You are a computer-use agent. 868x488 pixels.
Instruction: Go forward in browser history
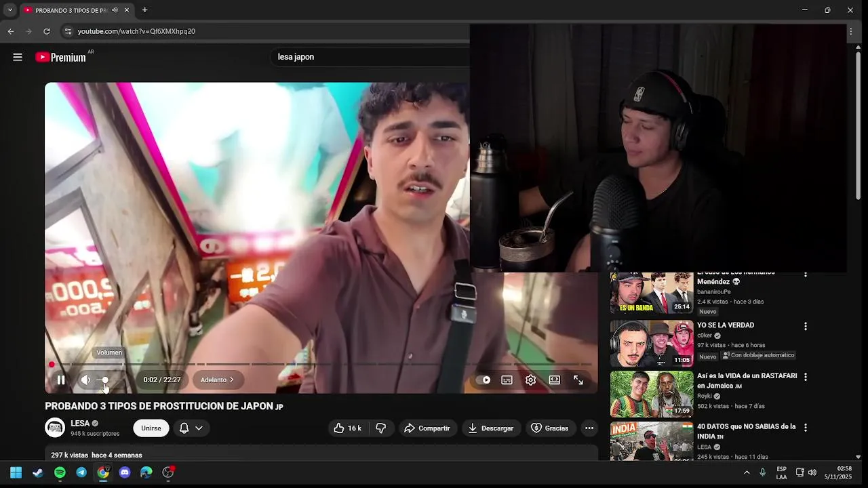click(28, 31)
